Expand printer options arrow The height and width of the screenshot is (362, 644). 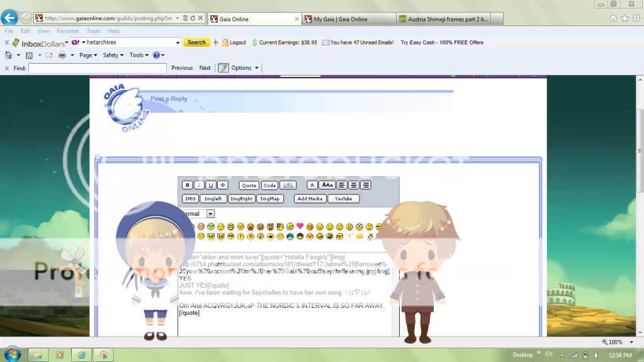coord(72,55)
